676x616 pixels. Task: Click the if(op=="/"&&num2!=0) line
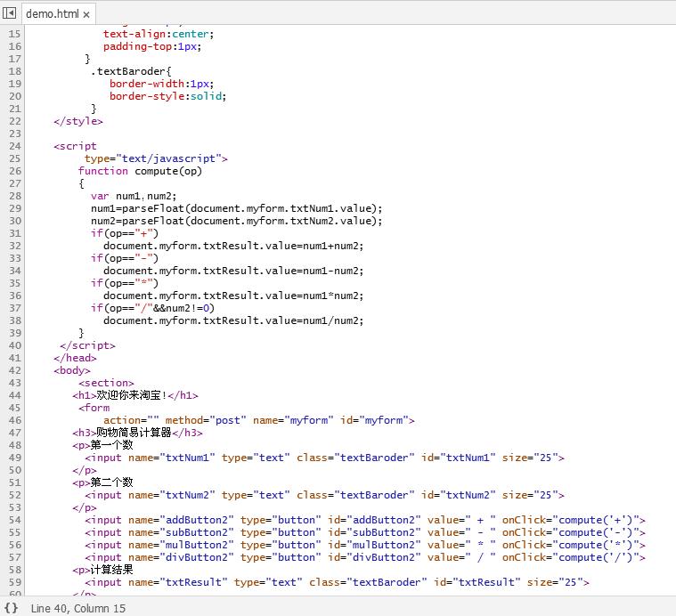(x=152, y=308)
